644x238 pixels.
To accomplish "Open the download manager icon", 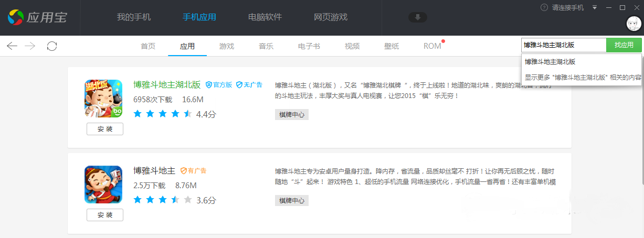I will pos(418,17).
